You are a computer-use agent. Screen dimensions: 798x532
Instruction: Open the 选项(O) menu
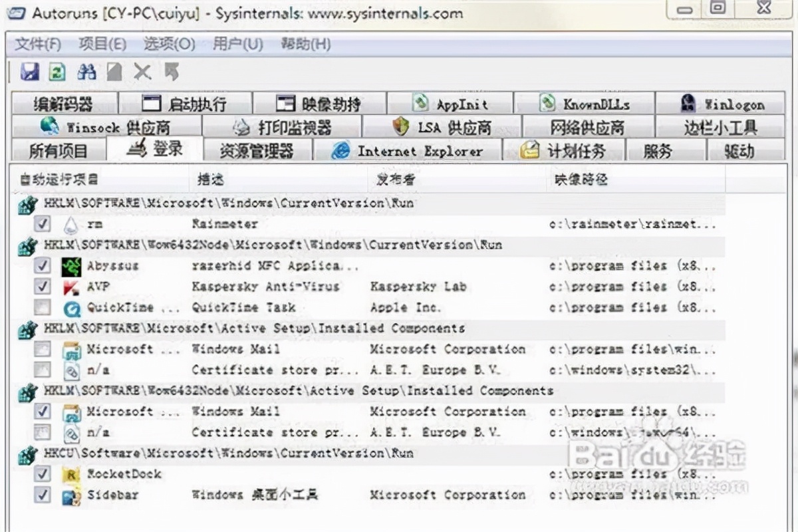[x=169, y=45]
